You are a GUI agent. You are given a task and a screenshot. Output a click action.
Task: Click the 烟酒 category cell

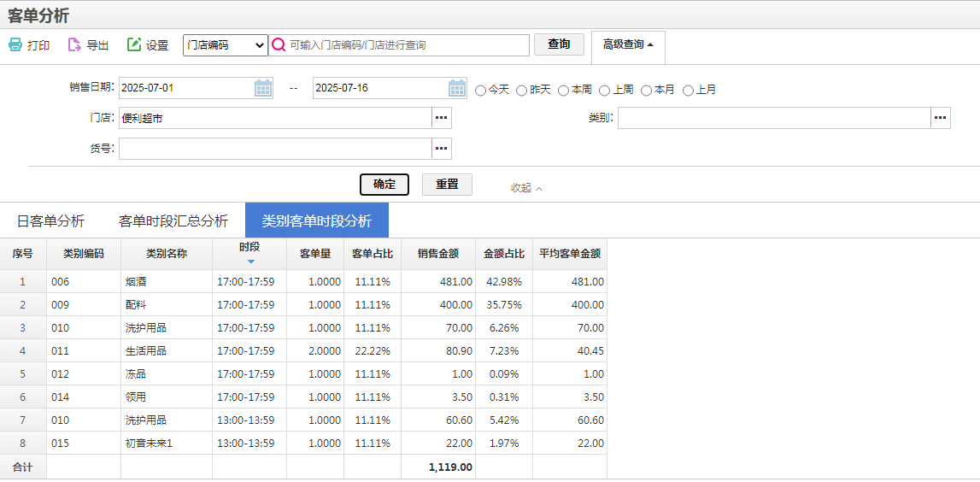pos(167,282)
